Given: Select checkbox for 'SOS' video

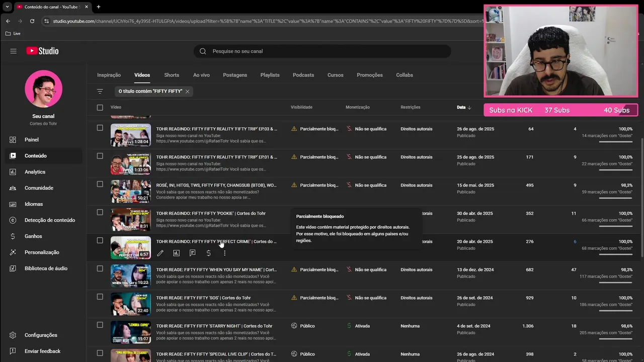Looking at the screenshot, I should pyautogui.click(x=100, y=297).
